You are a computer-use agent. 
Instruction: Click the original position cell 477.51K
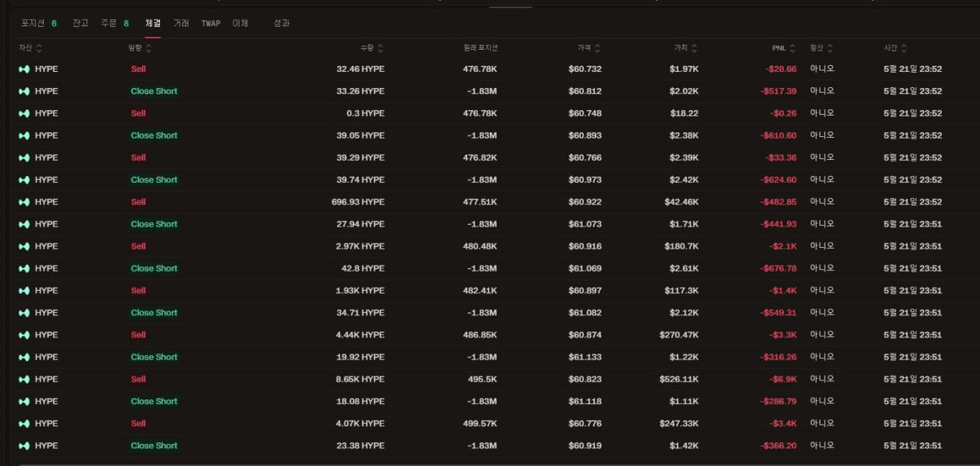[480, 202]
